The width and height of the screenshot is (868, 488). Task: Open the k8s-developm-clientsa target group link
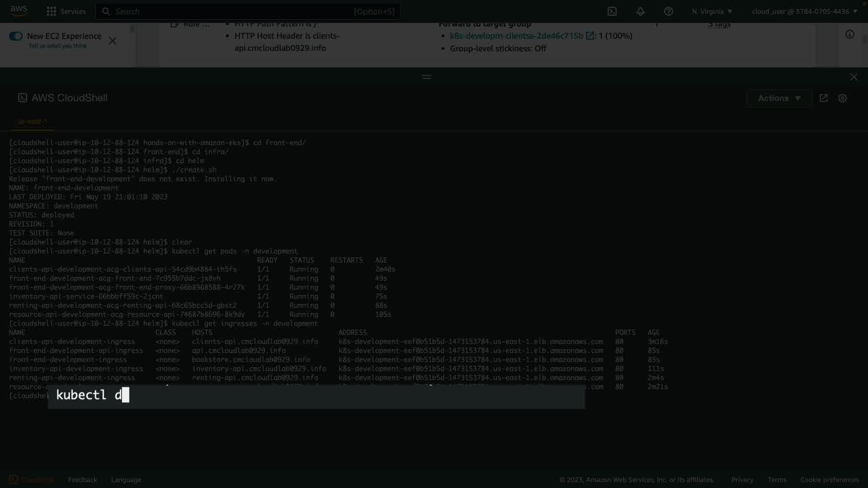(x=516, y=36)
